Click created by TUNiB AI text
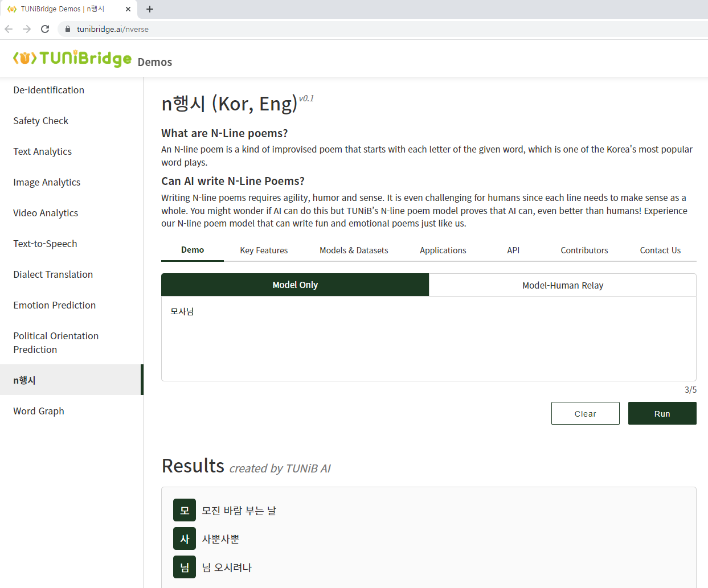Image resolution: width=708 pixels, height=588 pixels. pyautogui.click(x=280, y=468)
